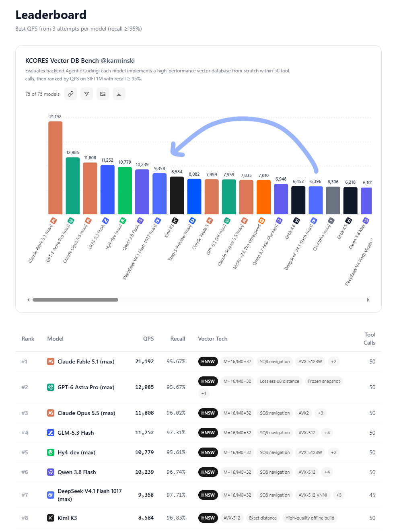Expand the +1 tag in GPT-6 Astra Pro row
399x532 pixels.
[204, 393]
